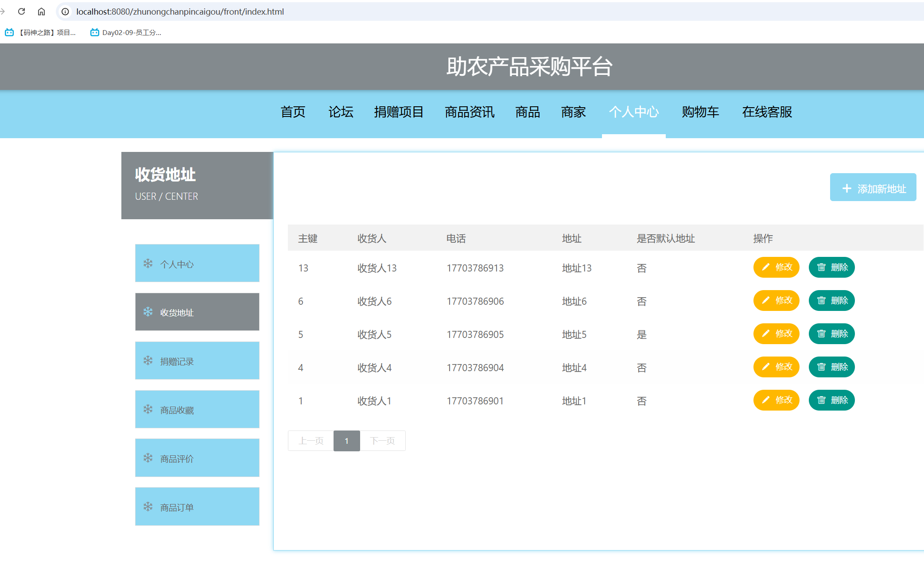Click the snowflake icon beside 商品评价
924x574 pixels.
point(148,458)
